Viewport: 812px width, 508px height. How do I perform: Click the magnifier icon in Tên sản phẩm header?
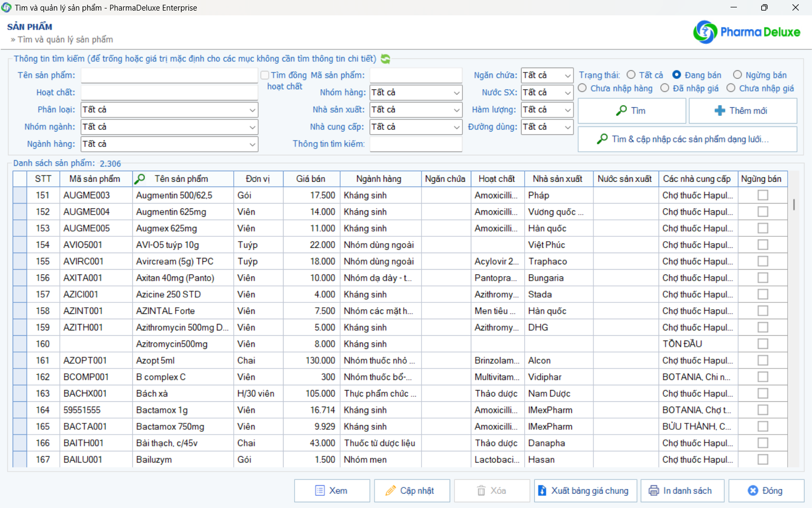click(x=140, y=179)
